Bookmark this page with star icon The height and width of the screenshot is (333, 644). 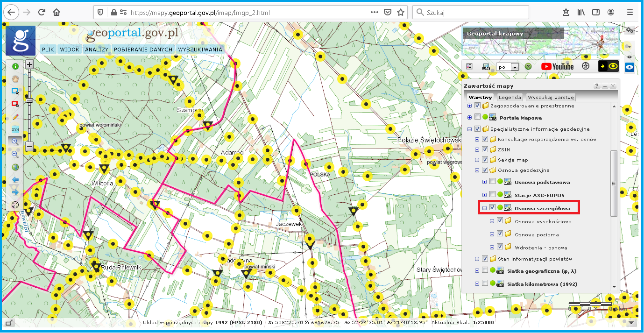click(400, 12)
